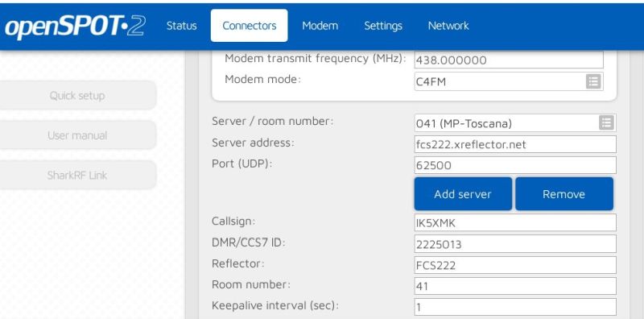Select the Callsign input field
The width and height of the screenshot is (644, 319).
[x=515, y=223]
